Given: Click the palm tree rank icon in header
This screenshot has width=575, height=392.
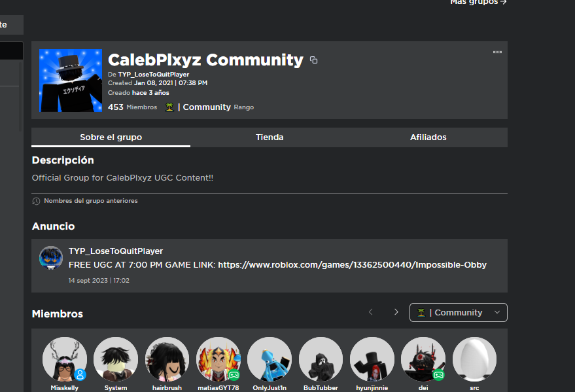Looking at the screenshot, I should (169, 107).
